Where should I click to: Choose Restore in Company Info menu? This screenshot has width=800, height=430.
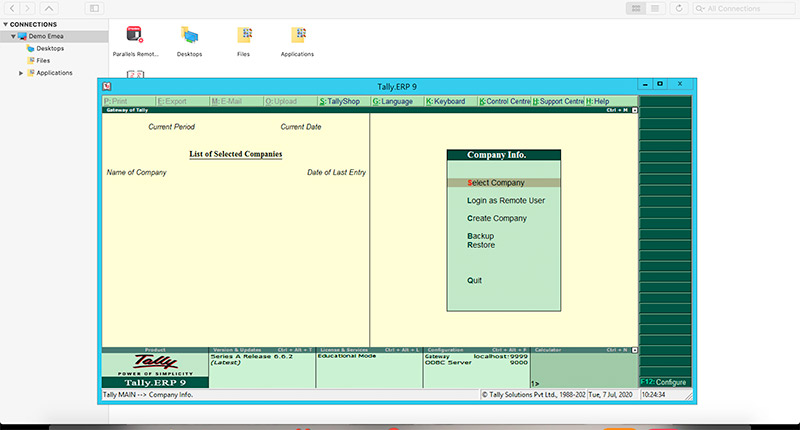pos(481,245)
